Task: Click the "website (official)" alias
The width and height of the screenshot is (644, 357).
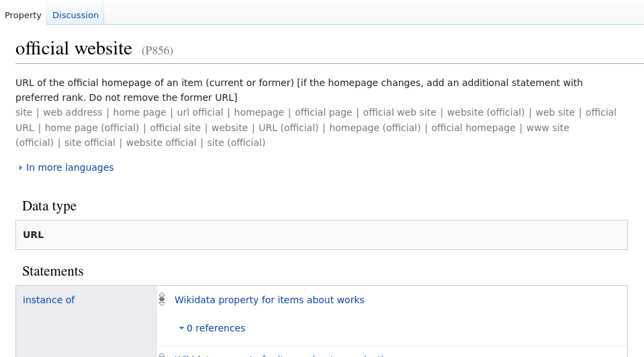Action: pos(486,112)
